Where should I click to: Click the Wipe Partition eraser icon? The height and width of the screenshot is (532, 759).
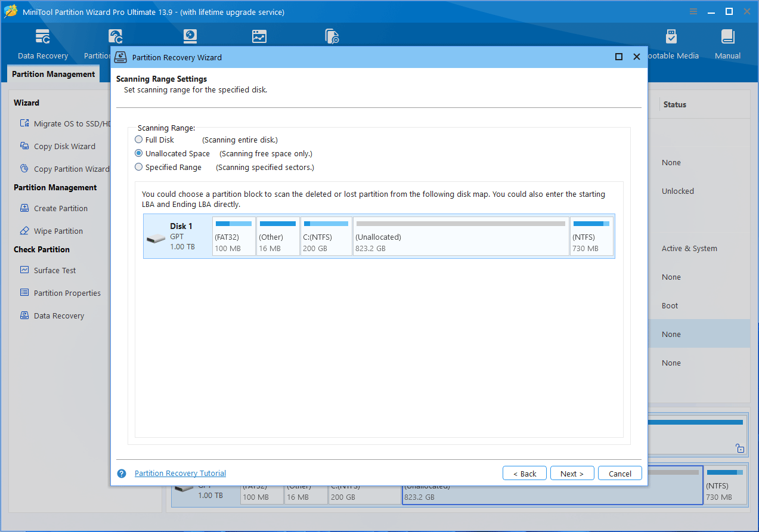[x=24, y=231]
